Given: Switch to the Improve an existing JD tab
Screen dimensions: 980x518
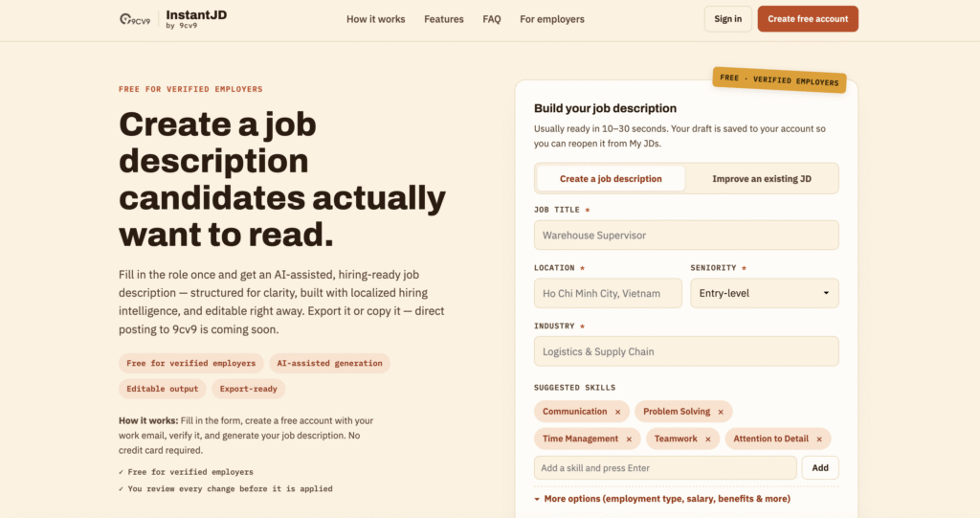Looking at the screenshot, I should pyautogui.click(x=761, y=179).
